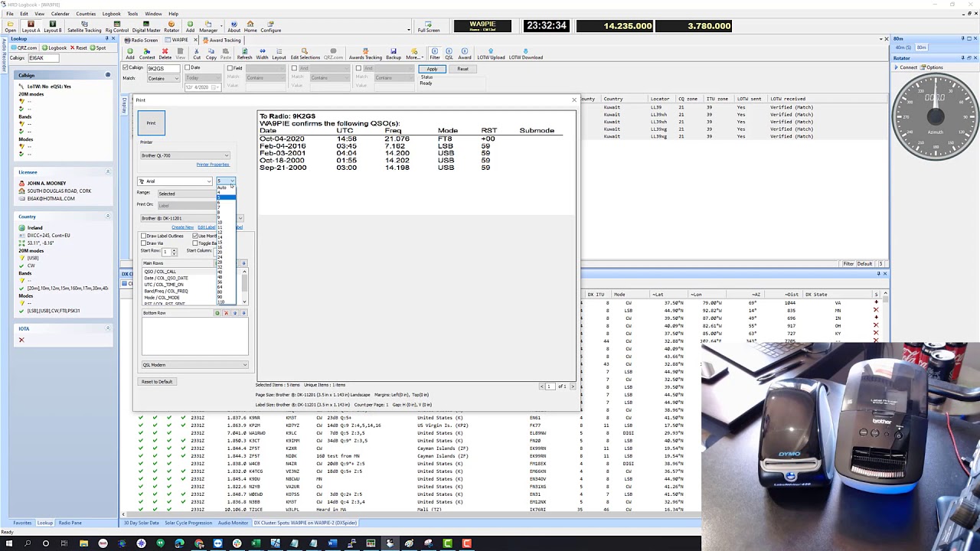The height and width of the screenshot is (551, 980).
Task: Collapse the IOTA section in Lookup
Action: (x=107, y=328)
